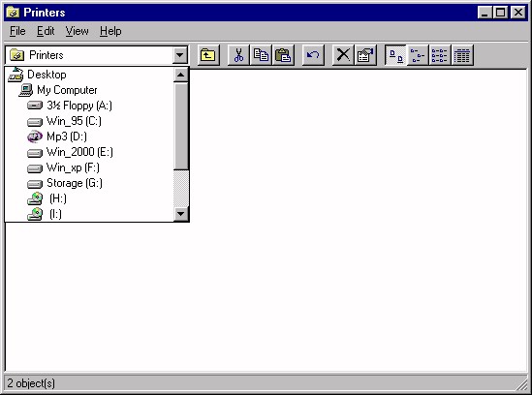Click the dropdown list scroll down arrow
This screenshot has height=395, width=532.
coord(180,214)
